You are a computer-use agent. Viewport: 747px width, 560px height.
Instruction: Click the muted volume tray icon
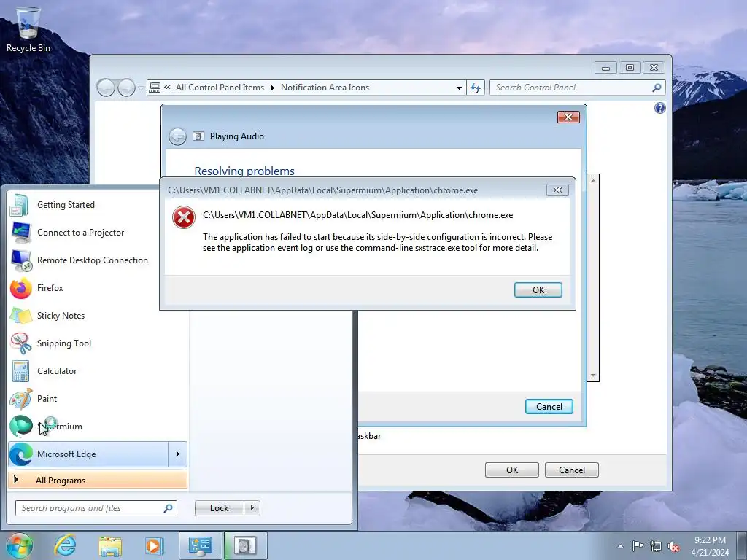coord(673,546)
